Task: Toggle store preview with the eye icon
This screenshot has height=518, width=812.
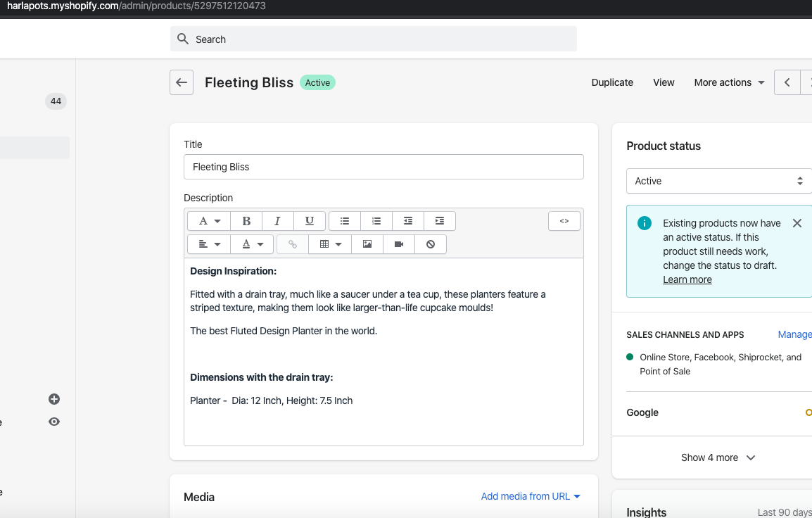Action: click(53, 421)
